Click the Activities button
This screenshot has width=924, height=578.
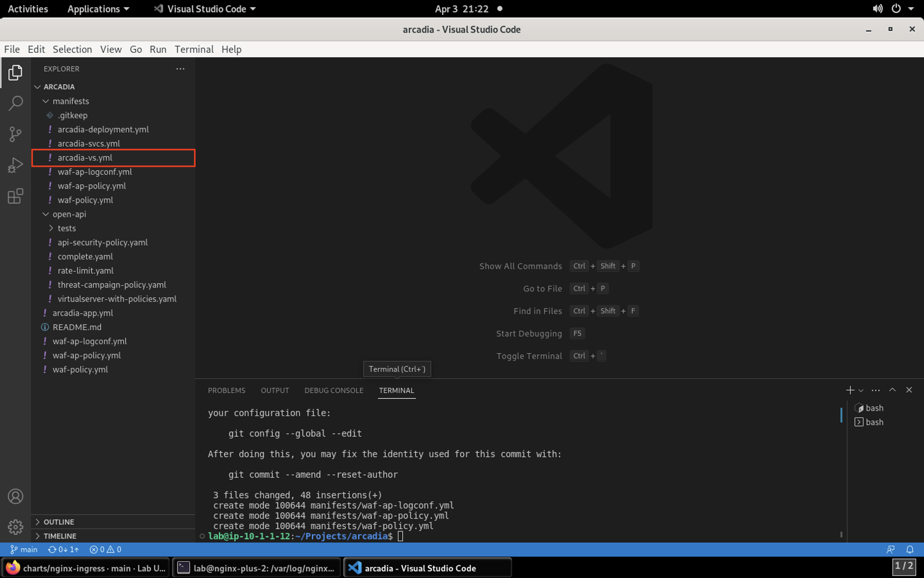(x=28, y=9)
